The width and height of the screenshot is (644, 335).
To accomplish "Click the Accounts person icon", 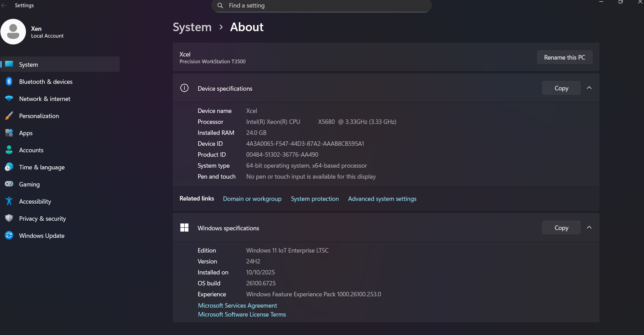I will click(9, 150).
